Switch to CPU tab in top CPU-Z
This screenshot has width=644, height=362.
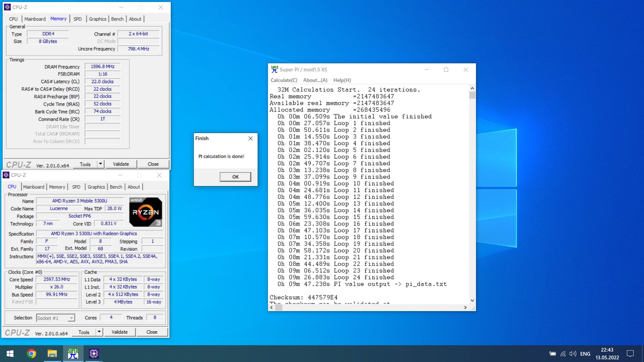[13, 19]
